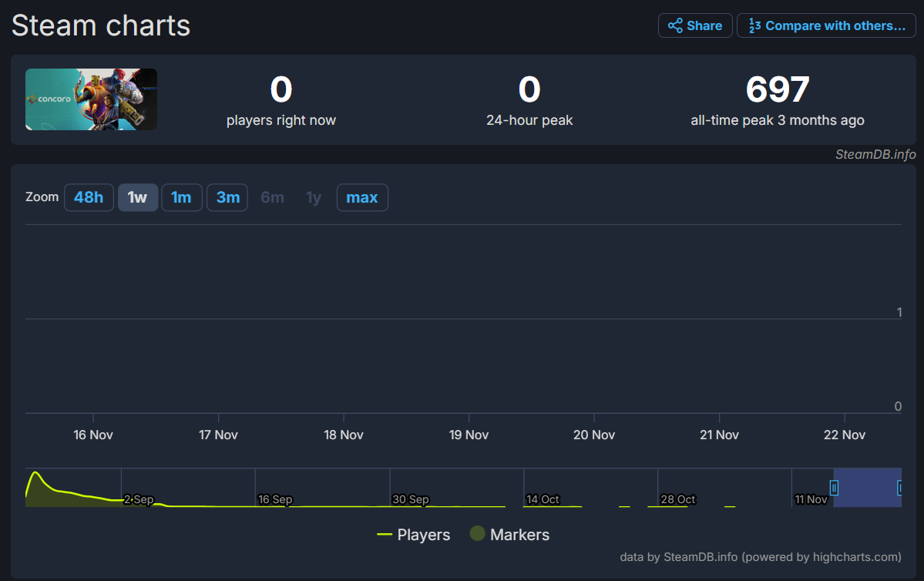The image size is (924, 581).
Task: Click the 28 Oct navigator label
Action: coord(678,499)
